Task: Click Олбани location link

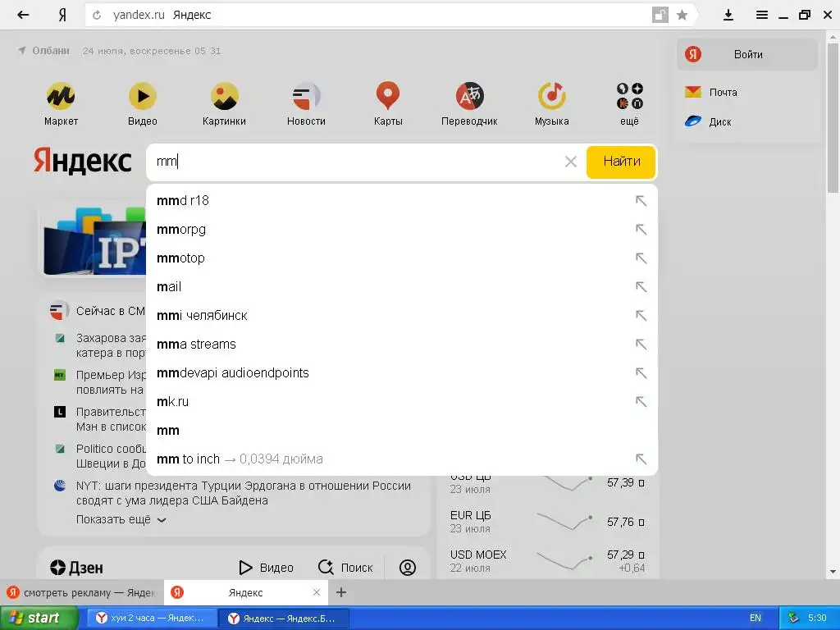Action: tap(44, 51)
